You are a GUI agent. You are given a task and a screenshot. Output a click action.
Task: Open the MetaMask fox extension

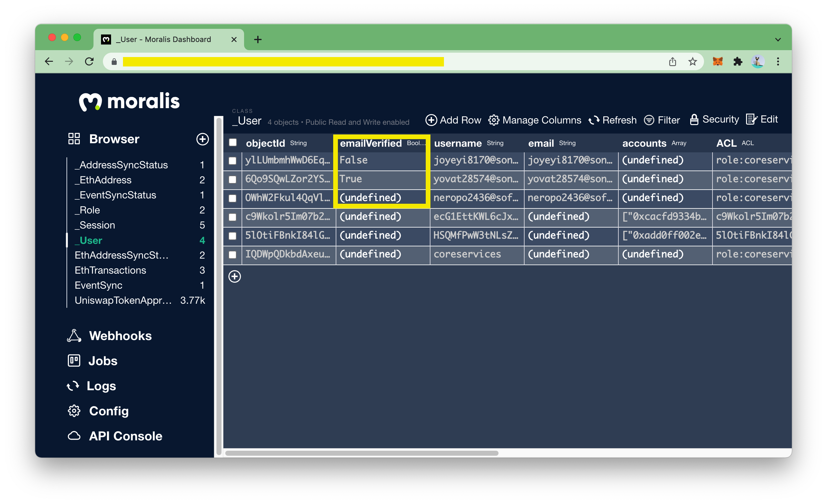click(x=718, y=62)
